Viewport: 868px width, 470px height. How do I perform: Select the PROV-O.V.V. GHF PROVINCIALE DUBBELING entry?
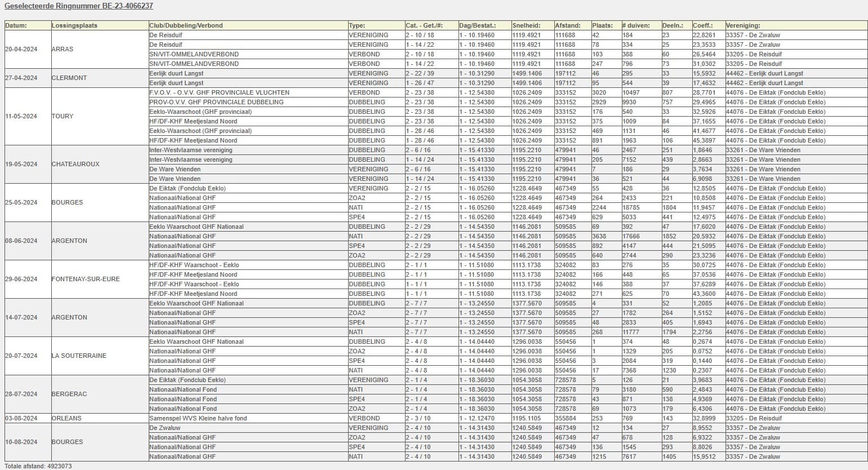(x=216, y=102)
